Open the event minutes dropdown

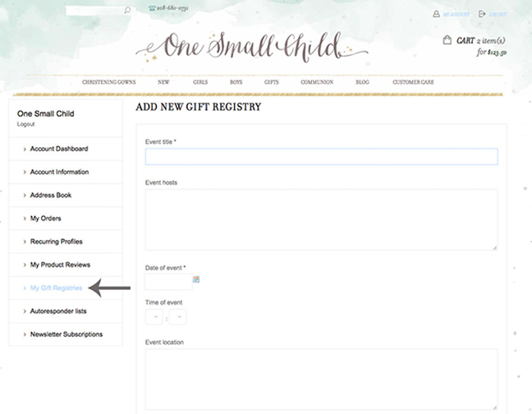point(177,316)
